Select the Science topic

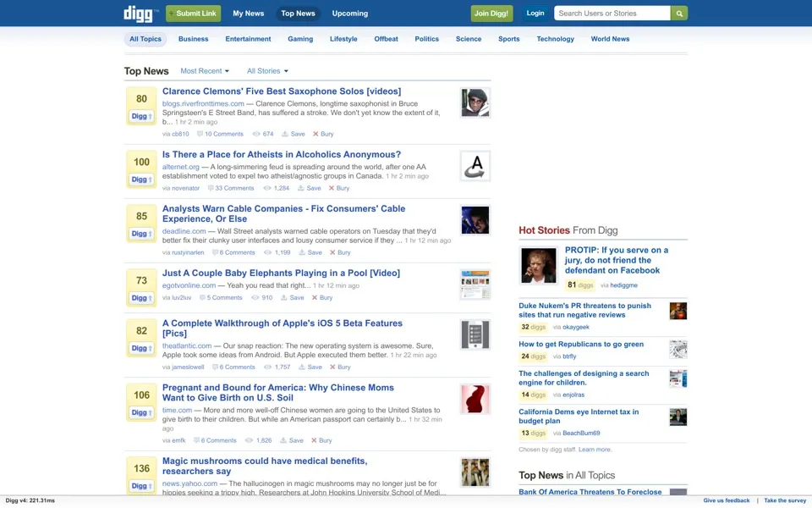[x=468, y=39]
